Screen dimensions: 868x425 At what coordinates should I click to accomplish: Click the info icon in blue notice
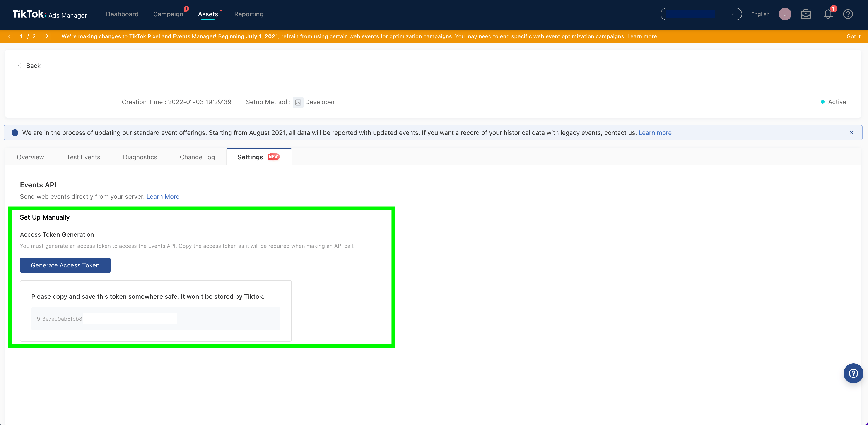click(x=15, y=133)
